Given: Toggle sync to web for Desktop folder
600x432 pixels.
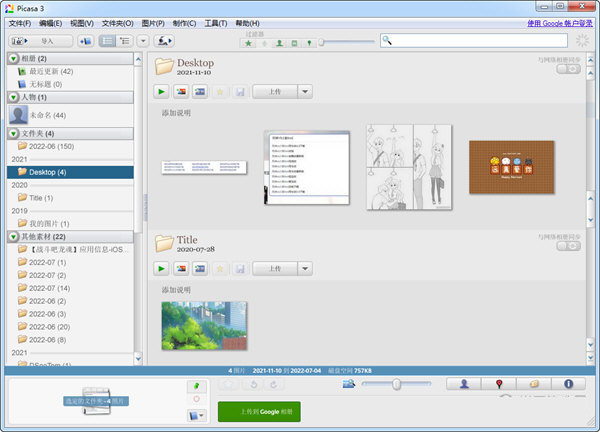Looking at the screenshot, I should pos(567,69).
